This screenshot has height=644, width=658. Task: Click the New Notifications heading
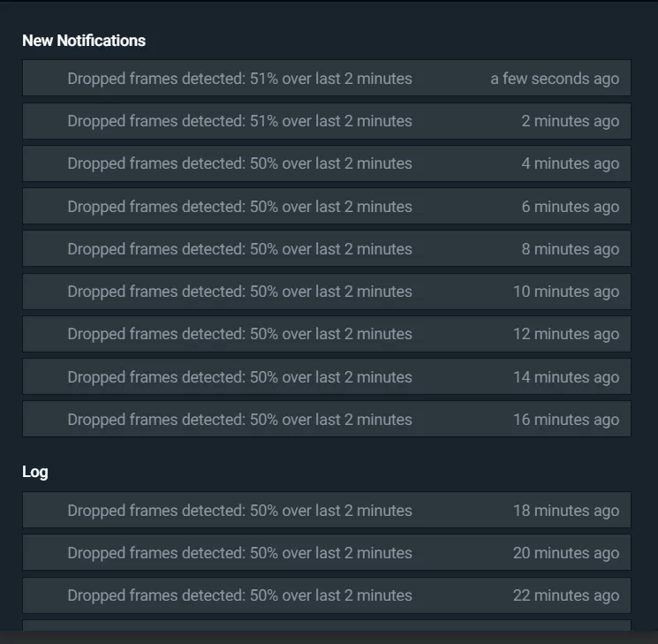(x=84, y=41)
